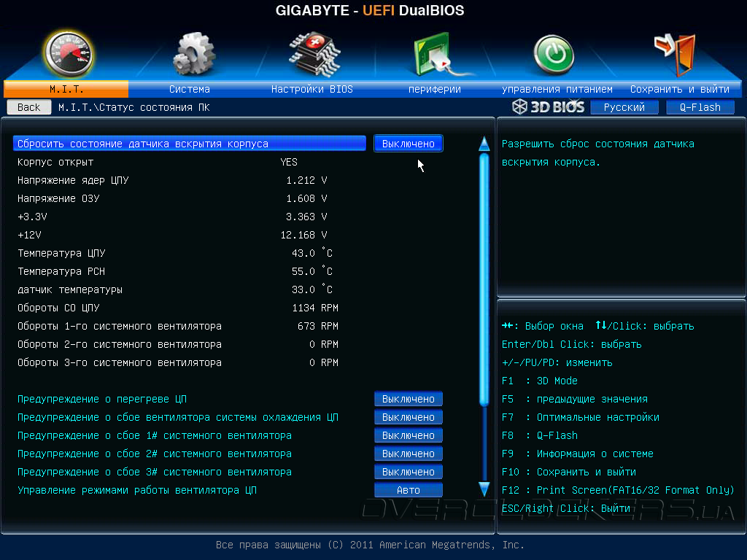Change CPU overheating warning value
Viewport: 747px width, 560px height.
pos(409,399)
